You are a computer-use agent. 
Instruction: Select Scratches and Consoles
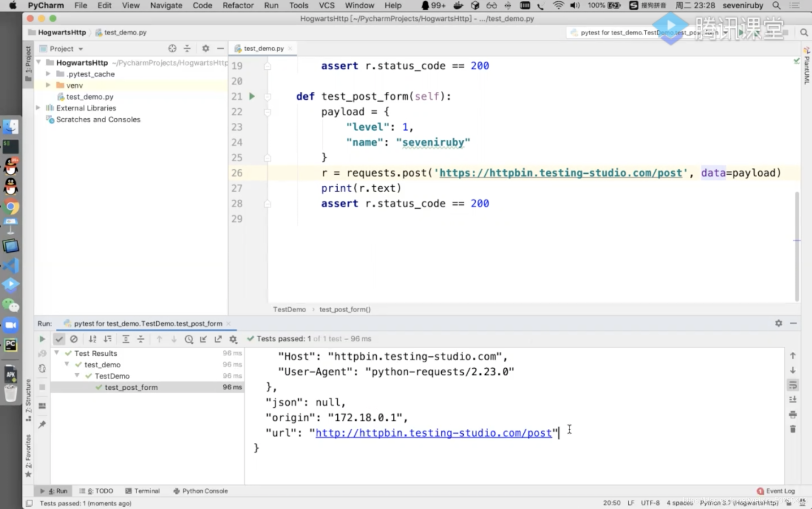pyautogui.click(x=98, y=119)
